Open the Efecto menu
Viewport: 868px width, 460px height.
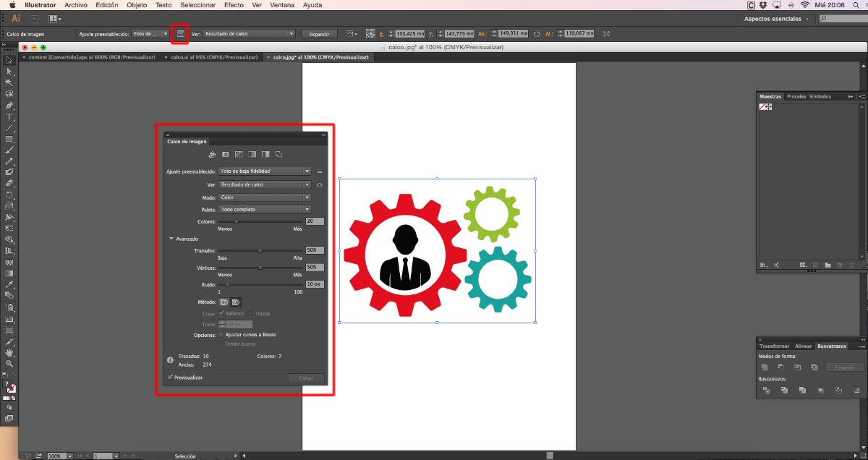point(234,5)
